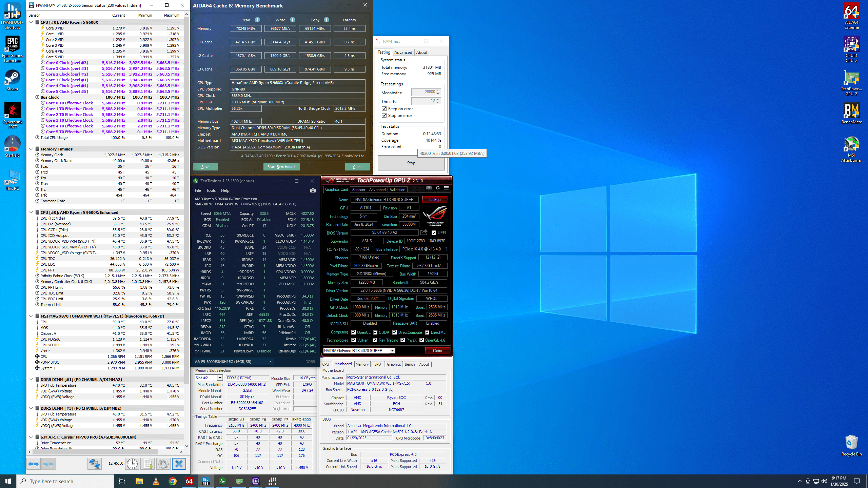Open CPU-Z Slot #2 dropdown
The image size is (868, 488).
pos(220,378)
